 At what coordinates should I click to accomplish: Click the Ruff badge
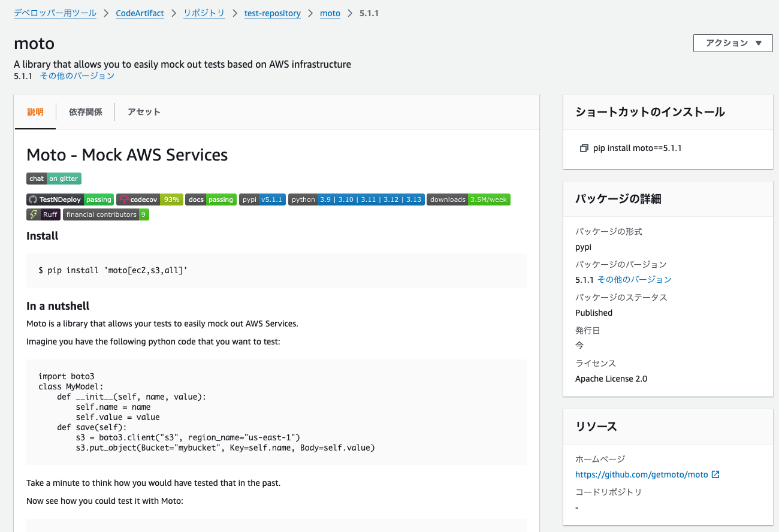pos(43,214)
